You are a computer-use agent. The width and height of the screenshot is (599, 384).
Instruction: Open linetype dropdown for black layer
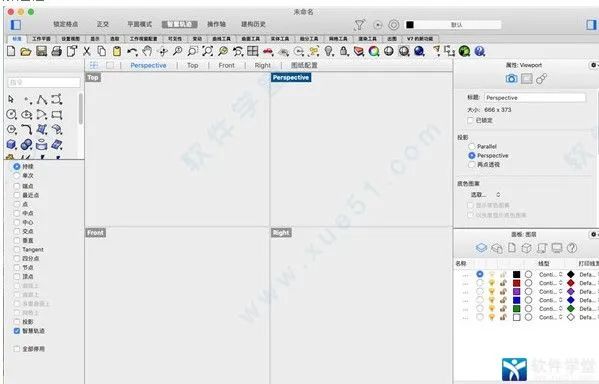[x=550, y=274]
